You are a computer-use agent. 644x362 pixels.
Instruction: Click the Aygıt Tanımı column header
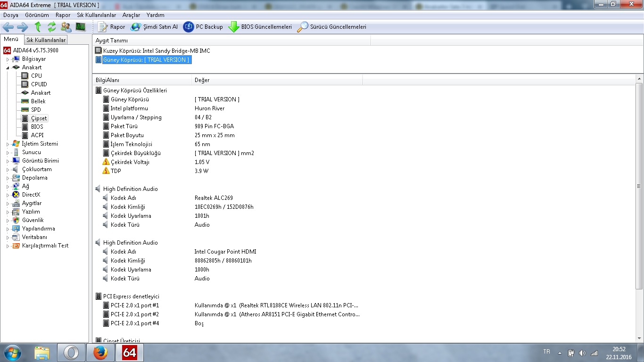(232, 41)
